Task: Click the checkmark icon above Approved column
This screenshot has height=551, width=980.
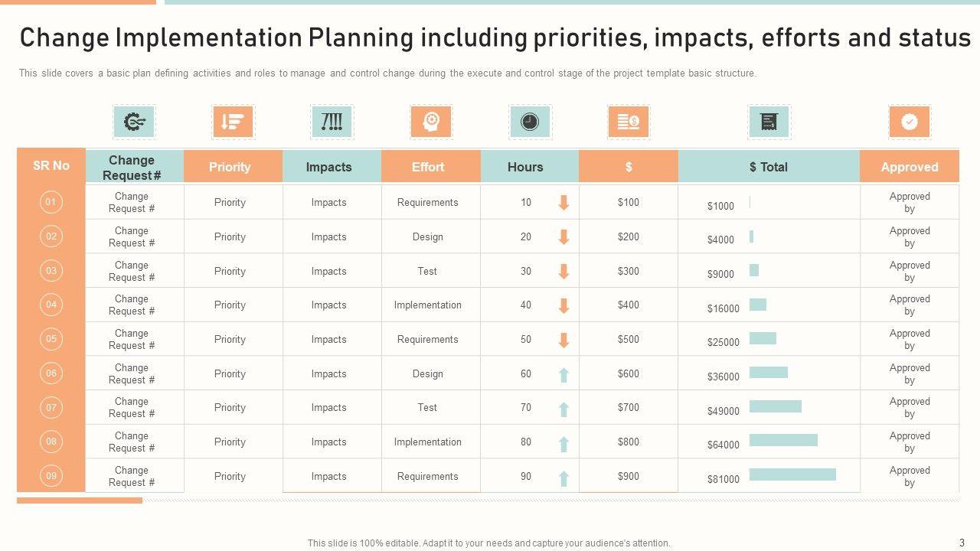Action: point(910,122)
